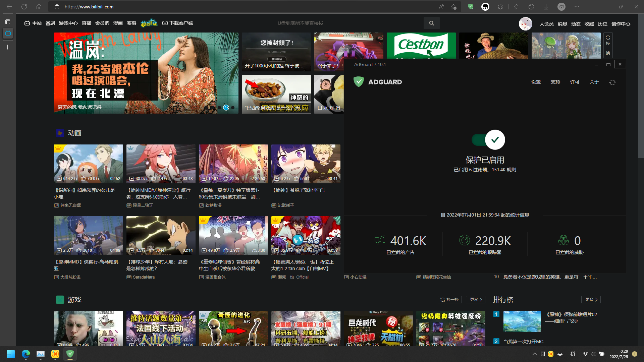
Task: Click the favorites star icon in the address bar
Action: (454, 7)
